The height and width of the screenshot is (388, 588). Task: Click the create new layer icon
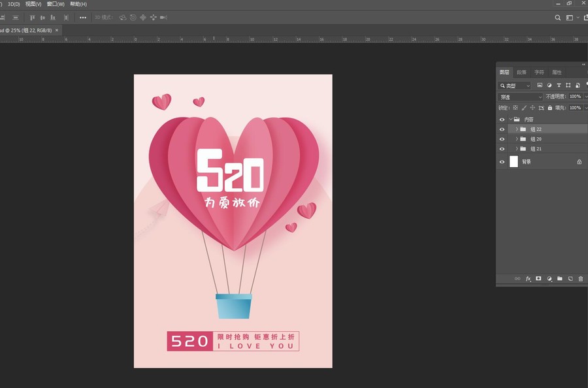(570, 278)
